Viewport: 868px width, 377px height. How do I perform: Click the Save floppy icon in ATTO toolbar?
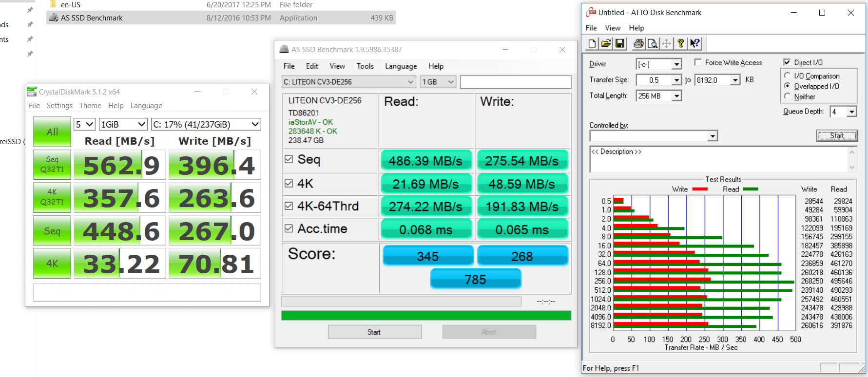click(x=620, y=43)
